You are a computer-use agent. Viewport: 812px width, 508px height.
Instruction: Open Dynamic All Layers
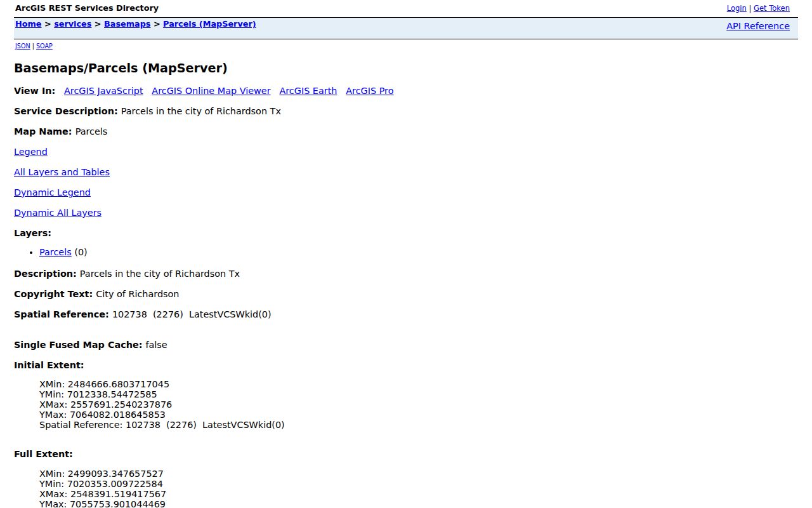pos(58,213)
